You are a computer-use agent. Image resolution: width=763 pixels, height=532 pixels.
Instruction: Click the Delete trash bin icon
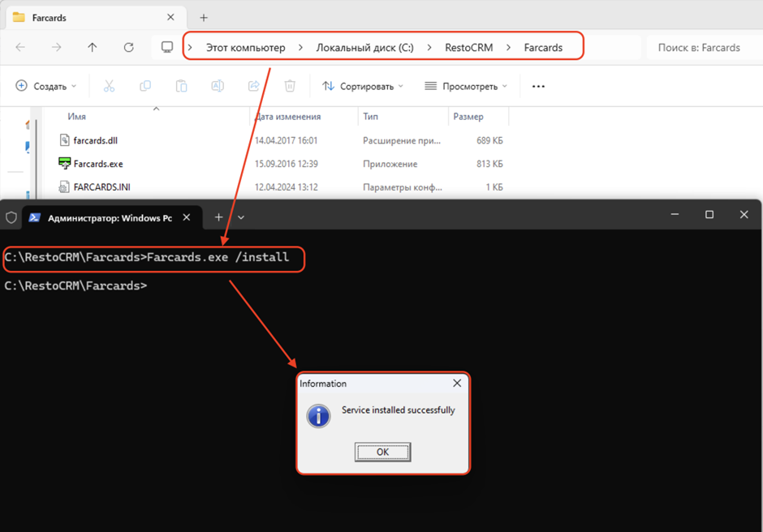290,86
